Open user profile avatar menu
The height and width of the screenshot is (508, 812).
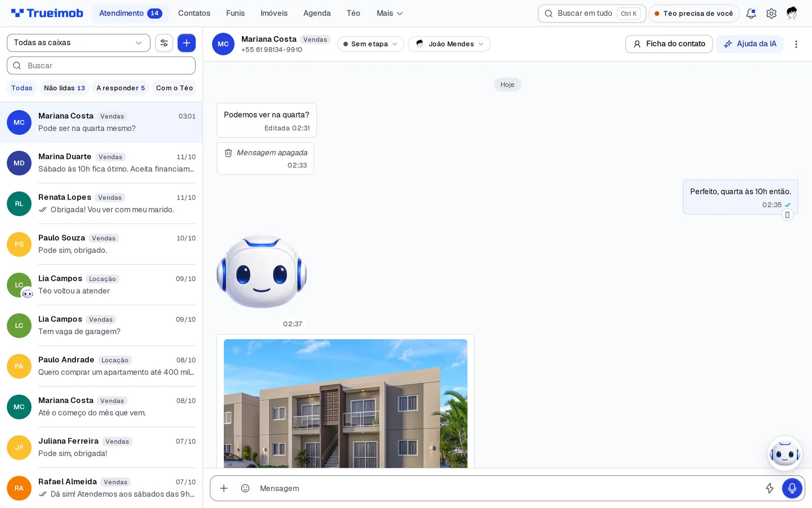tap(792, 14)
